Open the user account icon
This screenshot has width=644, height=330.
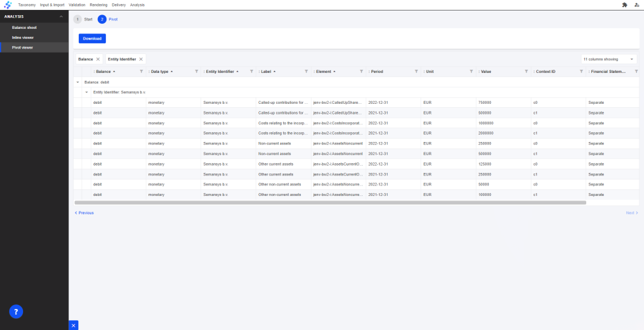tap(636, 5)
